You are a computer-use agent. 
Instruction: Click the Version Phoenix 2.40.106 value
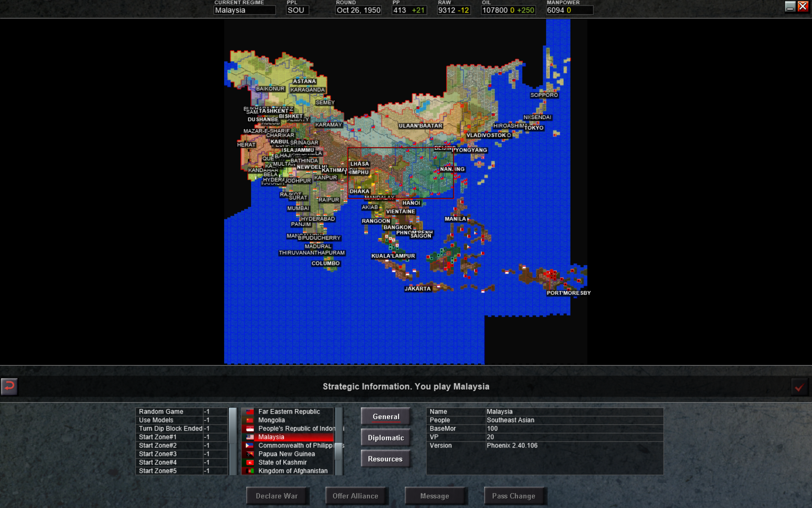[512, 445]
